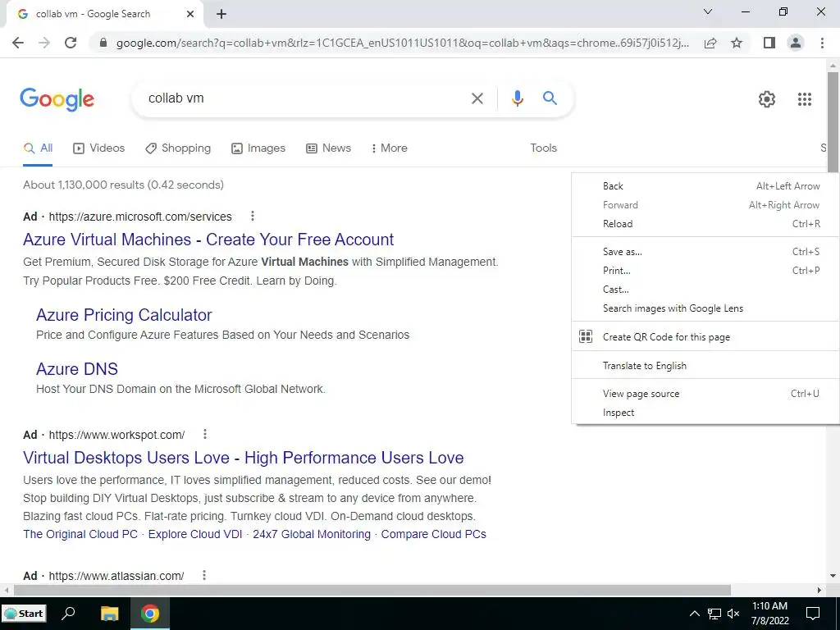The height and width of the screenshot is (630, 840).
Task: Choose Back in the context menu
Action: (705, 186)
